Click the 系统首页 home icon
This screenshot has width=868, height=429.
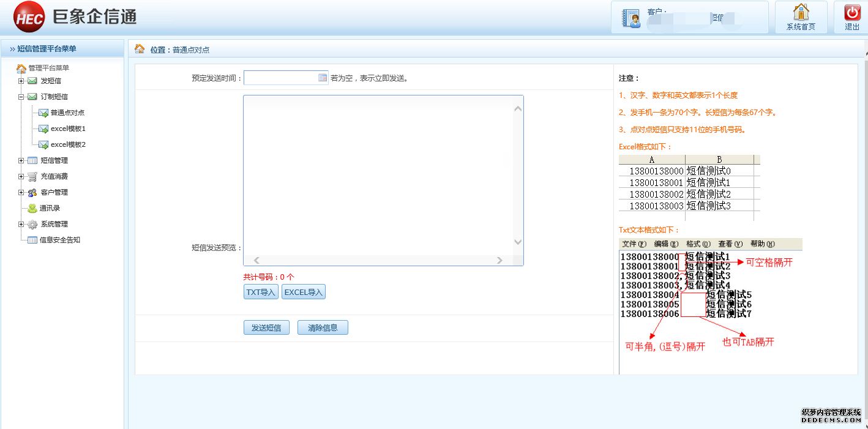[x=801, y=12]
